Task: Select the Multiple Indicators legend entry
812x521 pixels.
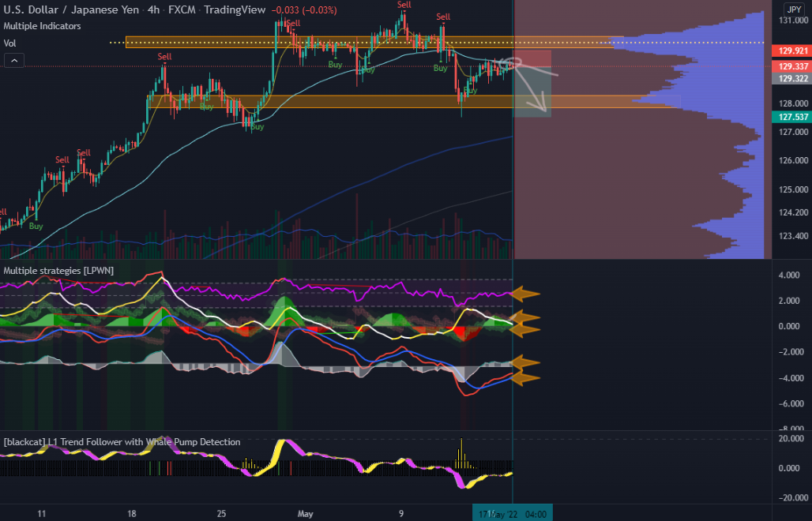Action: 42,26
